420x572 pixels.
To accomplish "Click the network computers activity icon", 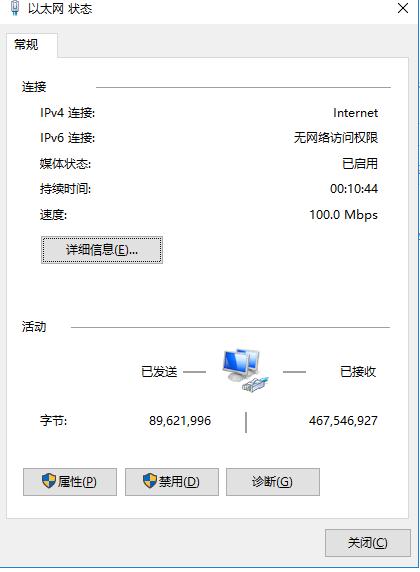I will pos(245,371).
